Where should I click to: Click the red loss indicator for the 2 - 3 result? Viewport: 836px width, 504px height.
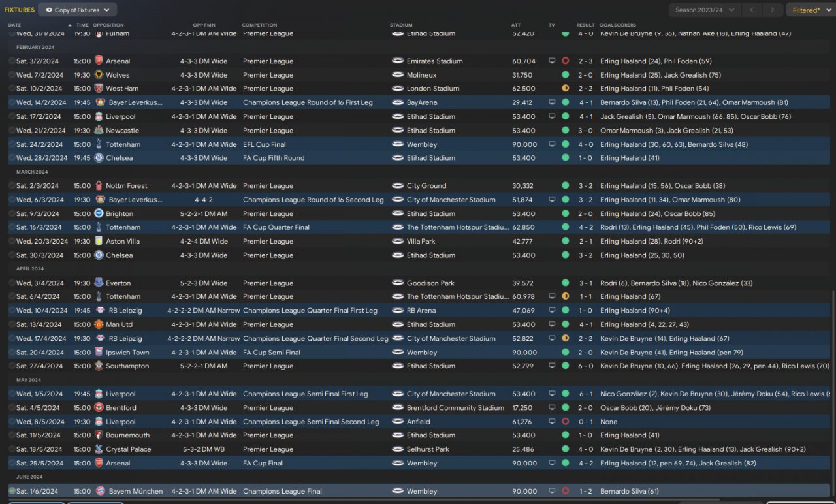pyautogui.click(x=565, y=61)
